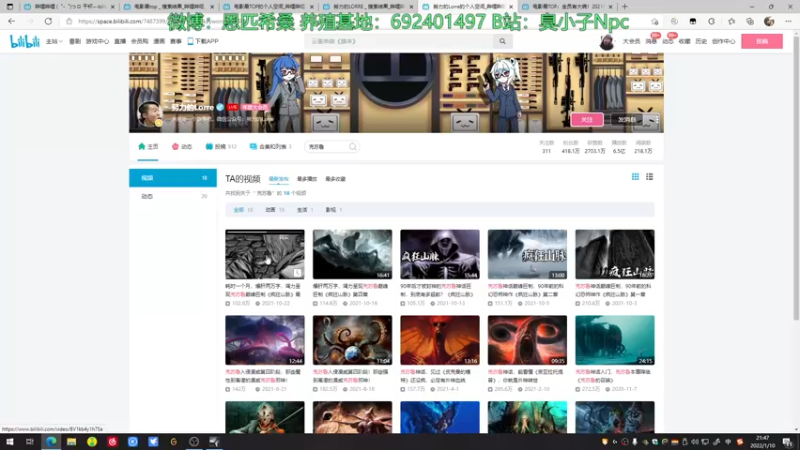Open 历史 in the header
This screenshot has height=450, width=800.
click(x=701, y=41)
